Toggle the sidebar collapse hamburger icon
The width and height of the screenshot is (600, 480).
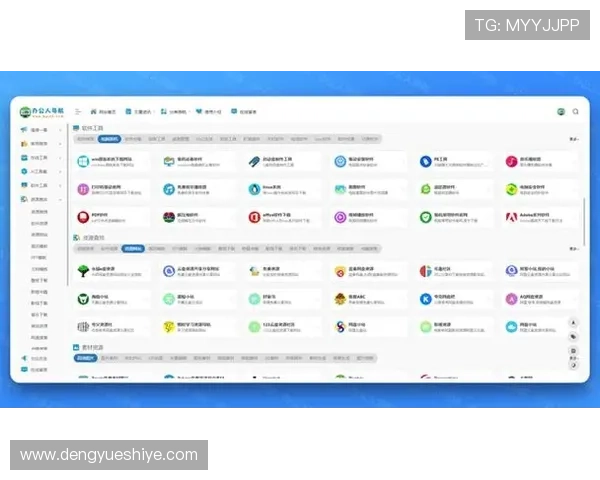[x=78, y=112]
